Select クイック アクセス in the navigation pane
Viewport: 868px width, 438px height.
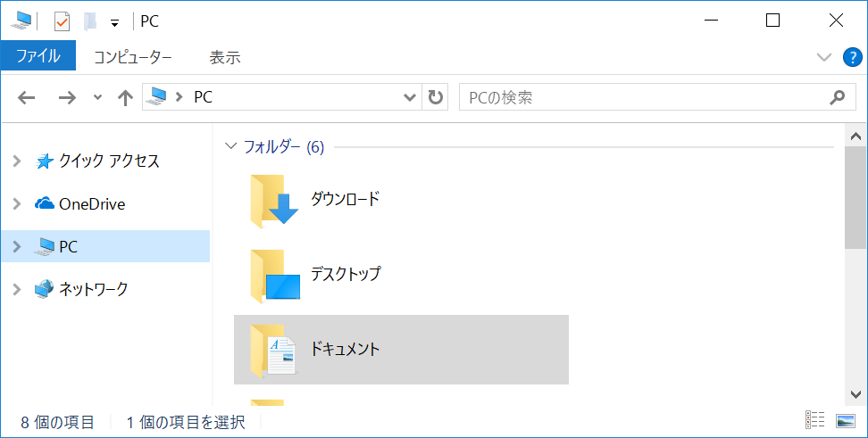coord(109,161)
